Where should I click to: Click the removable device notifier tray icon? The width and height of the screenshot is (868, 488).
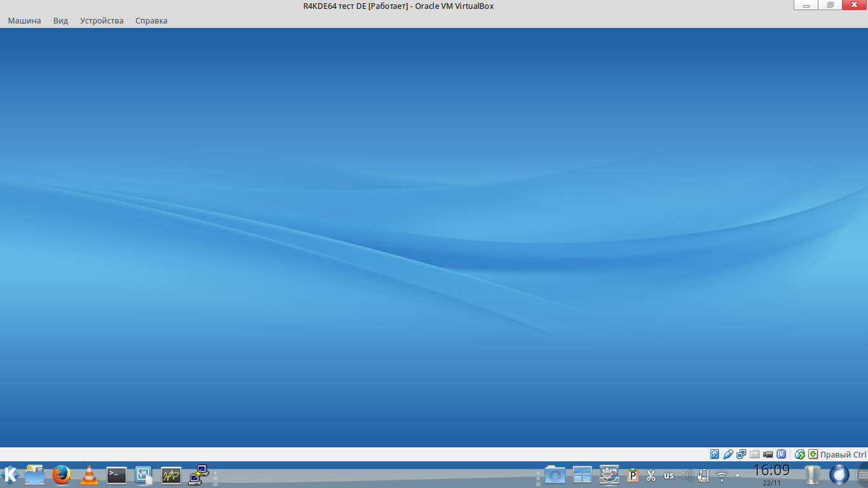[x=703, y=475]
